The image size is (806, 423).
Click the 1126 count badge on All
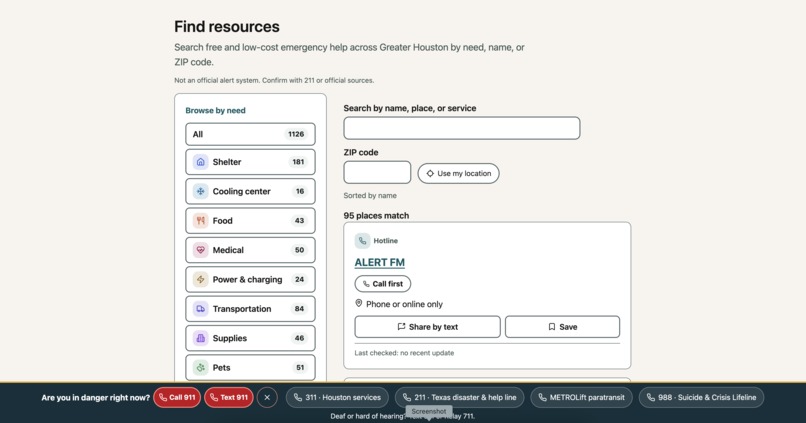point(296,134)
